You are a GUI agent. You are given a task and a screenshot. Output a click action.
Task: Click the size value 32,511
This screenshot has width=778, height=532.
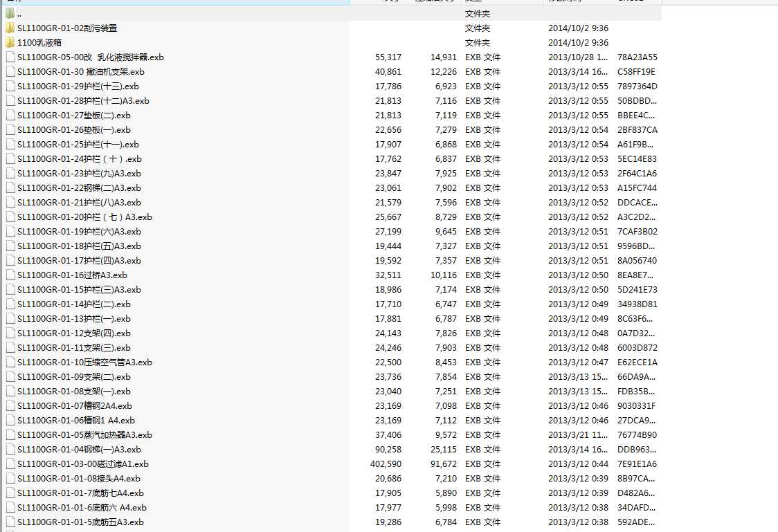[388, 275]
